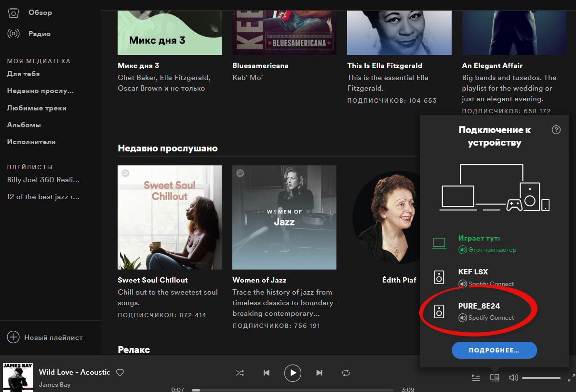Open the Bluesamericana cover
The width and height of the screenshot is (576, 392).
click(x=284, y=33)
